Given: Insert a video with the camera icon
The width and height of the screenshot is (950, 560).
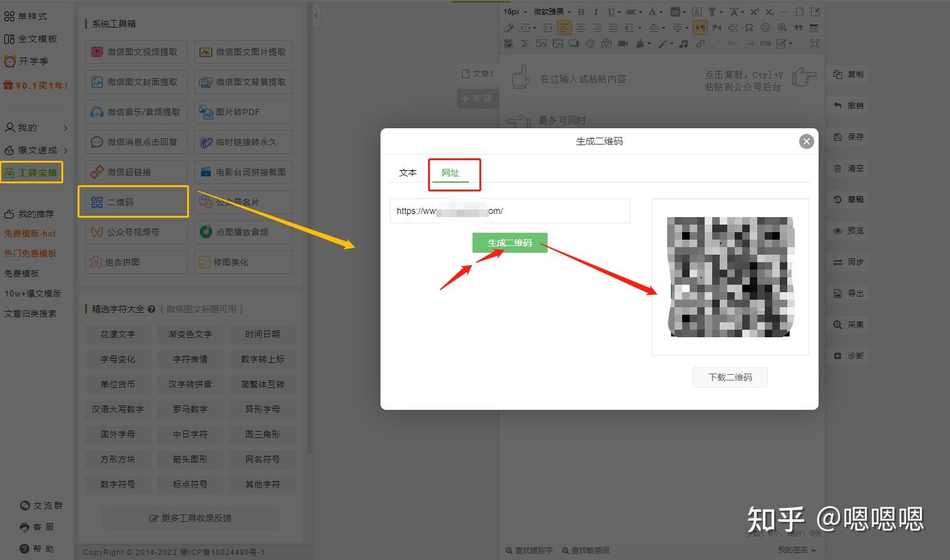Looking at the screenshot, I should (623, 44).
